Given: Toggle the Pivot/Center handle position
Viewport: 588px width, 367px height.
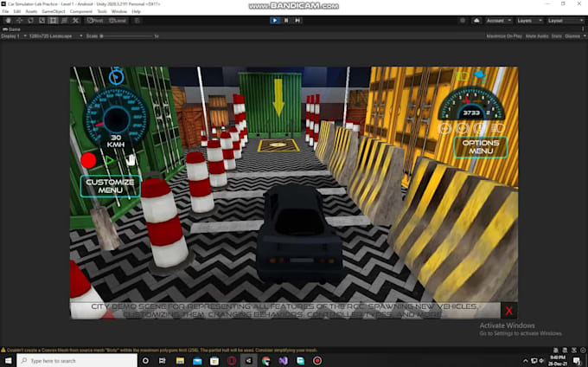Looking at the screenshot, I should coord(95,21).
